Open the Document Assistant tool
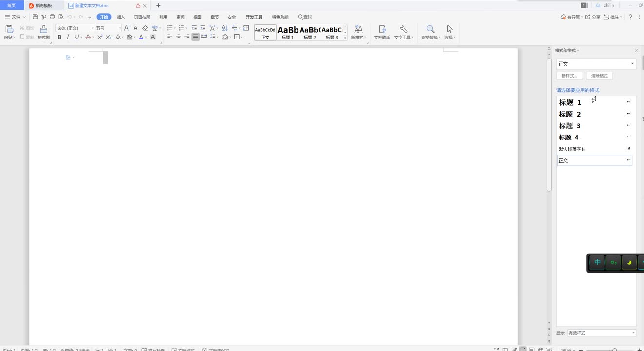This screenshot has height=351, width=644. pyautogui.click(x=382, y=32)
